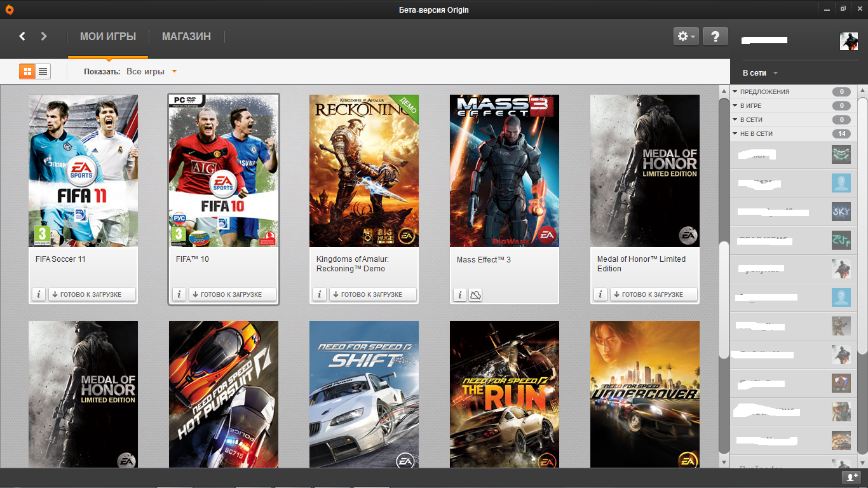Show info for Medal of Honor Limited Edition

coord(600,294)
